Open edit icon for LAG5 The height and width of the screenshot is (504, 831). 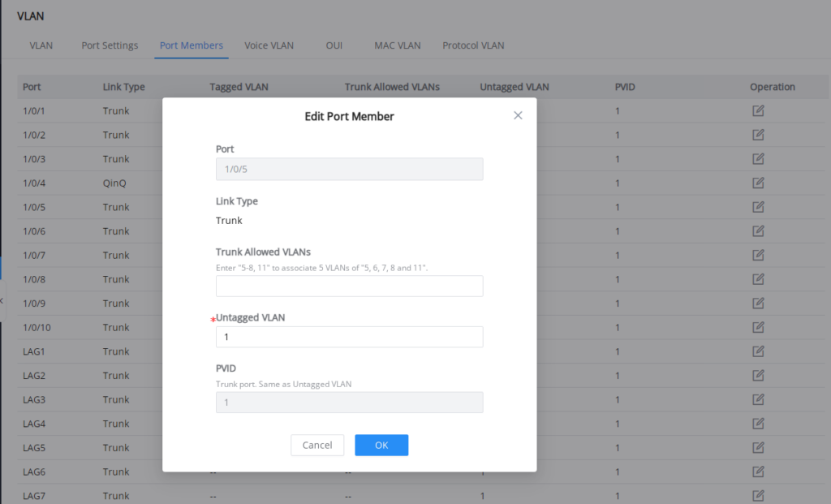pyautogui.click(x=758, y=447)
